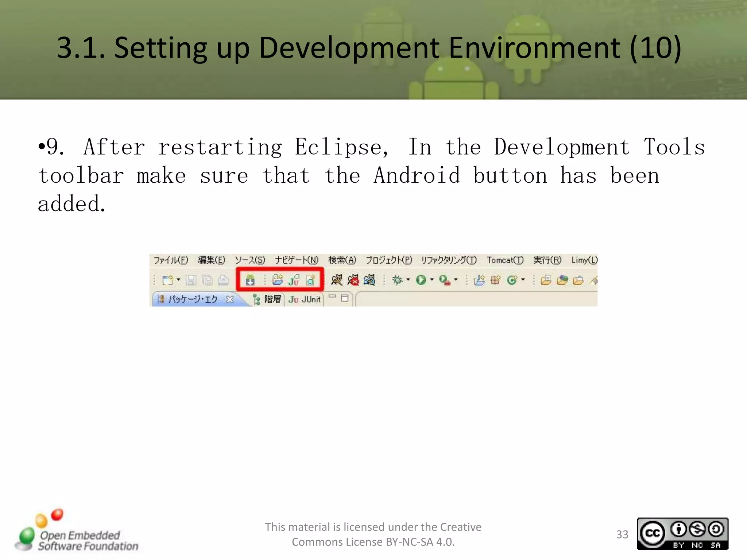The width and height of the screenshot is (747, 560).
Task: Click the New Android Project icon
Action: 278,280
